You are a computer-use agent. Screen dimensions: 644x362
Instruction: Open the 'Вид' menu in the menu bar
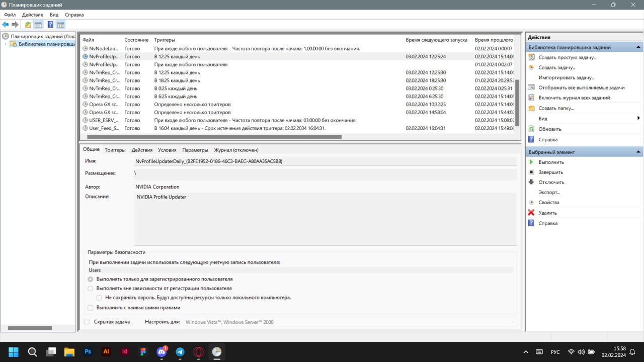click(54, 15)
